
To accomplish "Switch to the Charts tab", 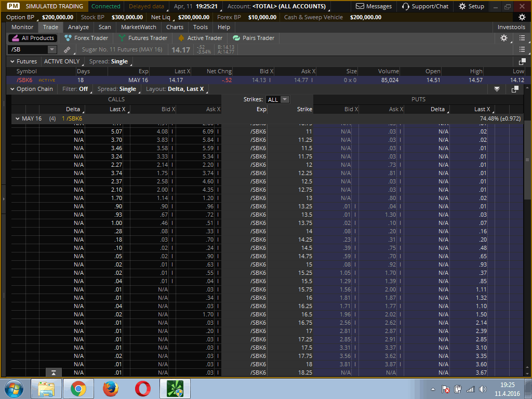I will 175,27.
